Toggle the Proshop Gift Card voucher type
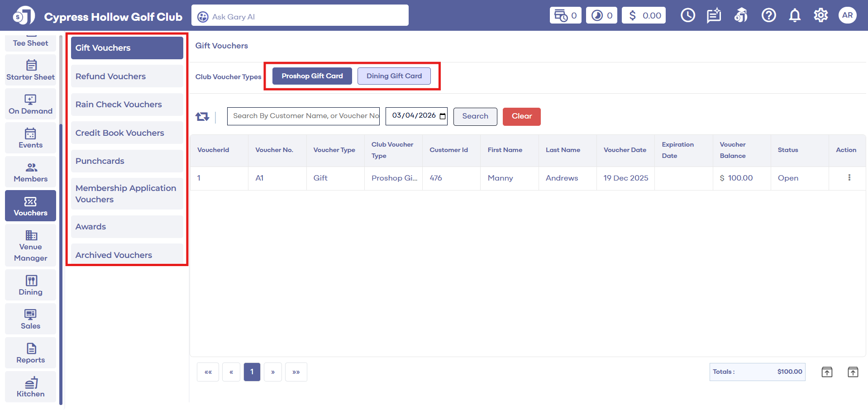868x410 pixels. [x=312, y=76]
